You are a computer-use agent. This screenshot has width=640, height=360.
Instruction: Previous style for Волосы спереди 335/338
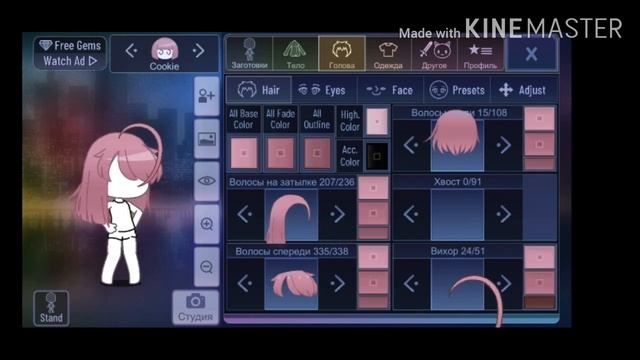pyautogui.click(x=244, y=284)
